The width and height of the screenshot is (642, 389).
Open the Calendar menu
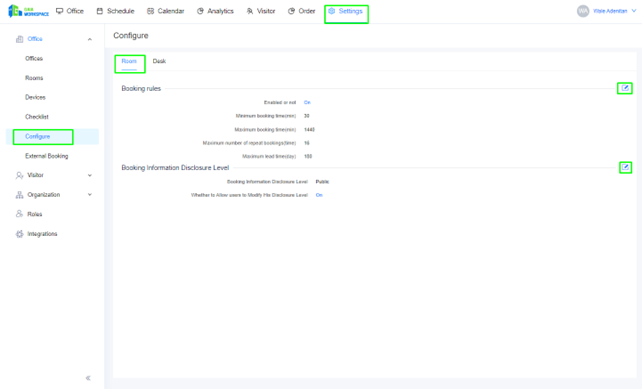click(x=166, y=11)
